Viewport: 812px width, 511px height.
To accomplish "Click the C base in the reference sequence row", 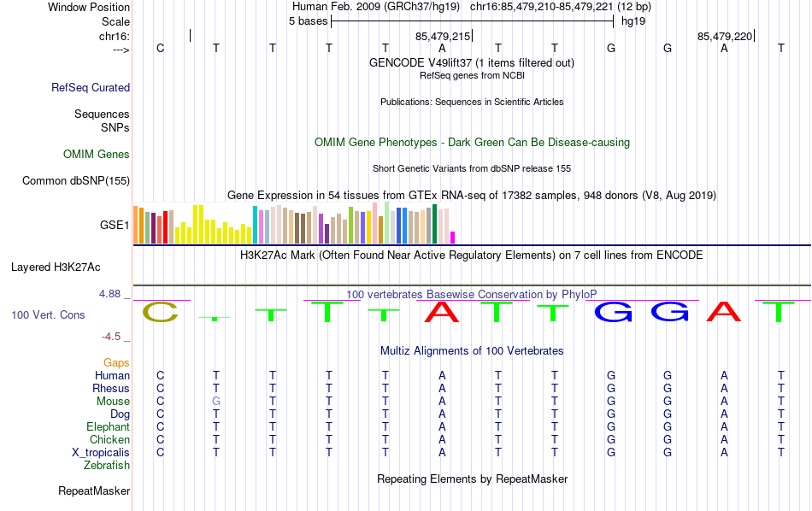I will [x=161, y=48].
